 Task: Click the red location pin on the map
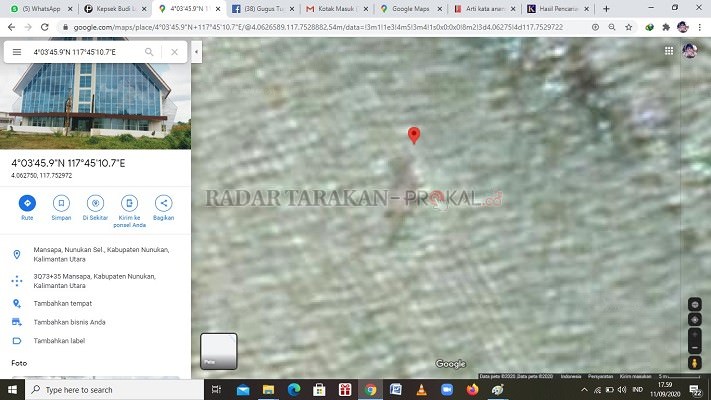click(414, 135)
